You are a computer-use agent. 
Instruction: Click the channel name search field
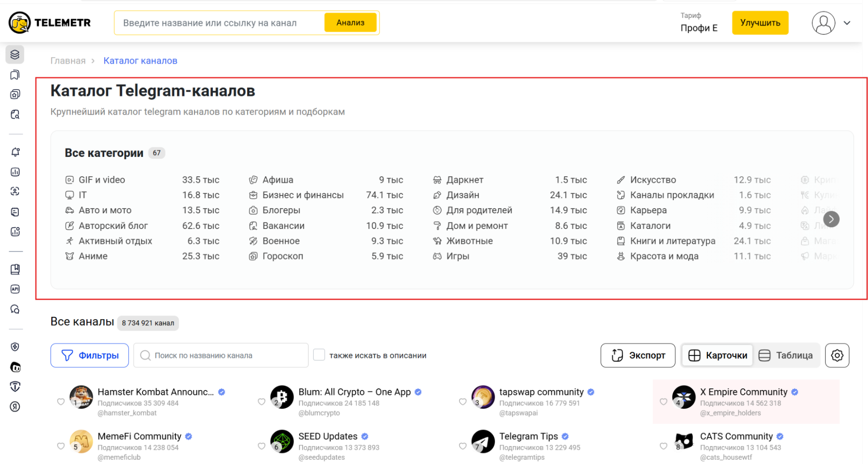[x=221, y=355]
